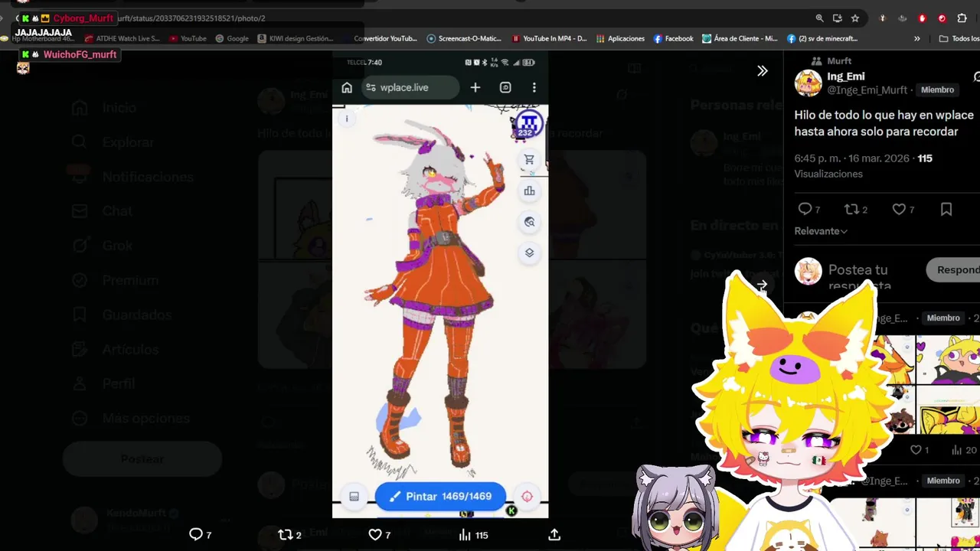Open the browser extensions puzzle icon
Viewport: 980px width, 551px height.
tap(962, 18)
